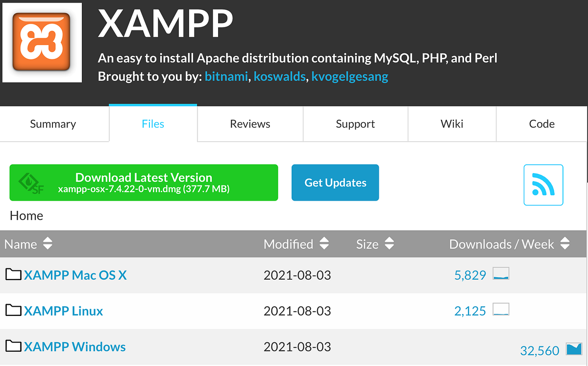The height and width of the screenshot is (366, 588).
Task: Open the Wiki tab
Action: click(x=451, y=124)
